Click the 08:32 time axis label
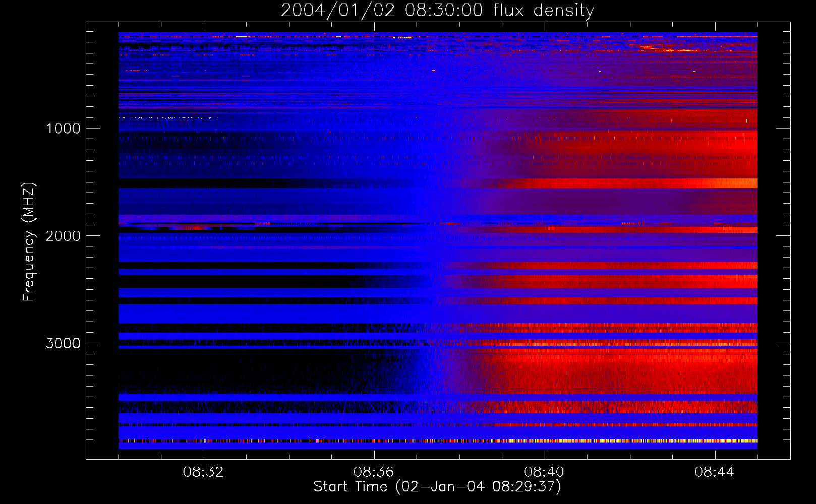 (203, 472)
